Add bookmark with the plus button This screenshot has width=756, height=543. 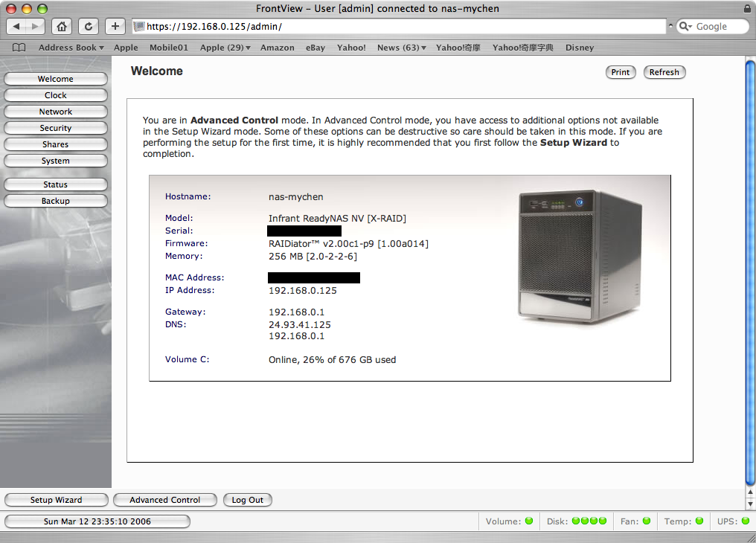[x=115, y=26]
